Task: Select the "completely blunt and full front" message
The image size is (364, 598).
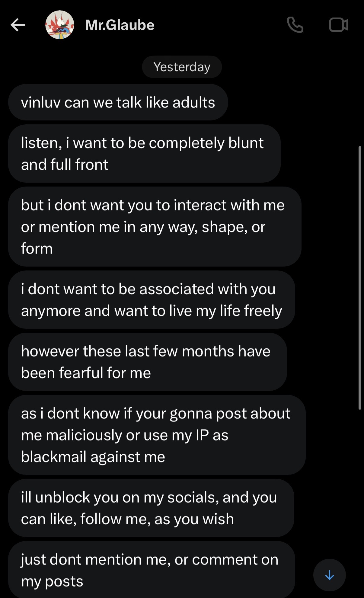Action: coord(144,154)
